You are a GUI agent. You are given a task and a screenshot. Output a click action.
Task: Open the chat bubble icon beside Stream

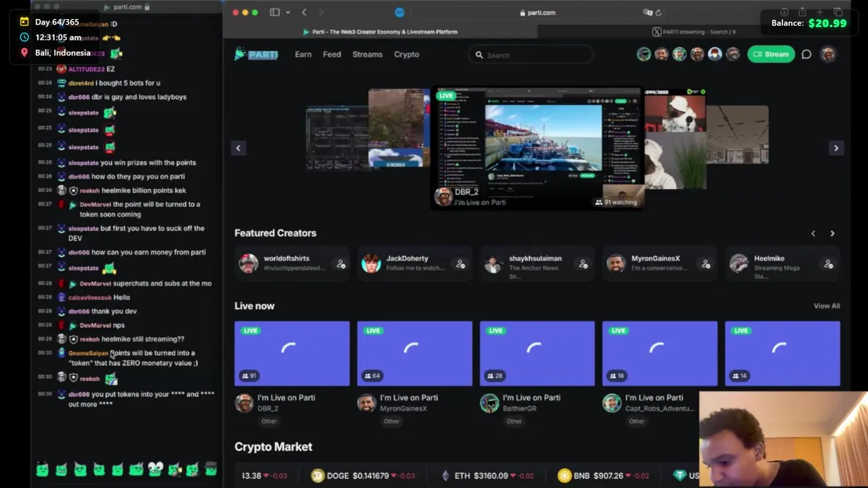(806, 54)
